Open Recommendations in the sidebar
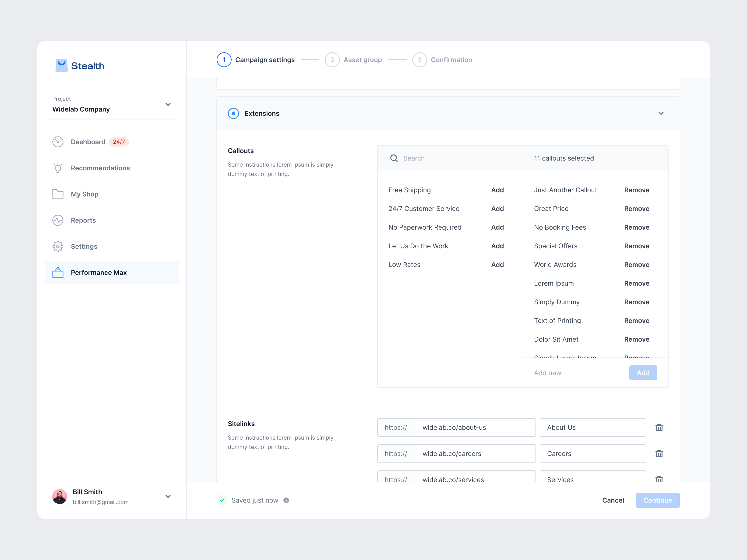Image resolution: width=747 pixels, height=560 pixels. 112,168
